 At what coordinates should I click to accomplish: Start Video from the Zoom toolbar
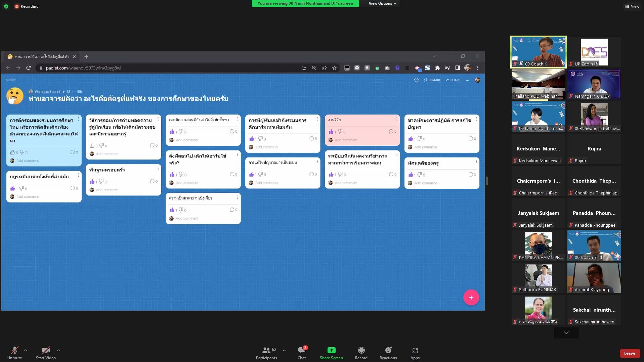pyautogui.click(x=46, y=353)
